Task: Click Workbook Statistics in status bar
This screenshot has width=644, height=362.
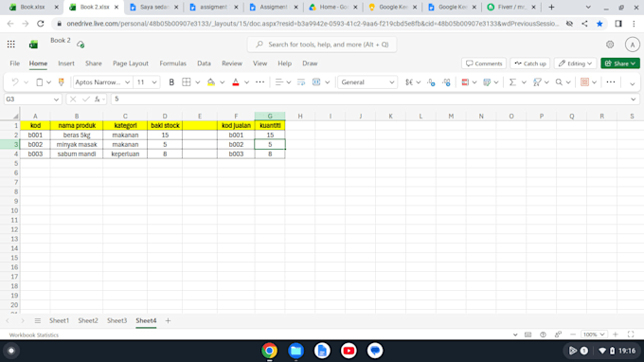Action: (x=34, y=335)
